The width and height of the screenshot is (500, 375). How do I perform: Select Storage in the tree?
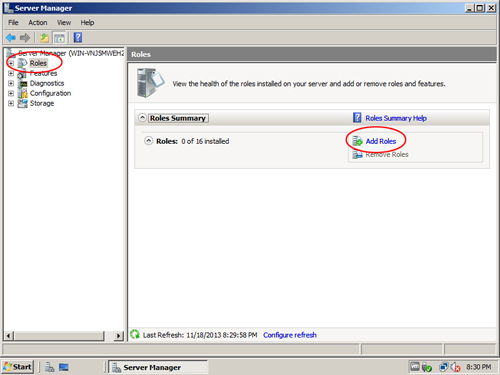point(42,103)
